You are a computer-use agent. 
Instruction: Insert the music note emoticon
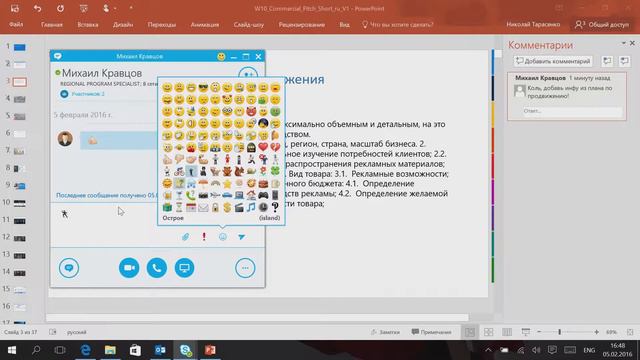[x=251, y=207]
